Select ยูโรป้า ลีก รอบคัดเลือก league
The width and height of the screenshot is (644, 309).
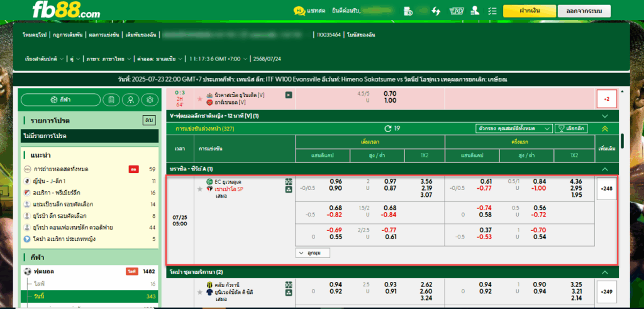(89, 216)
